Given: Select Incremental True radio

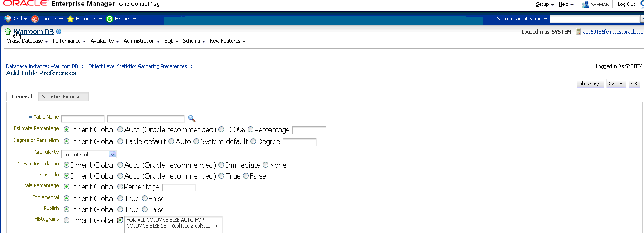Looking at the screenshot, I should tap(120, 199).
